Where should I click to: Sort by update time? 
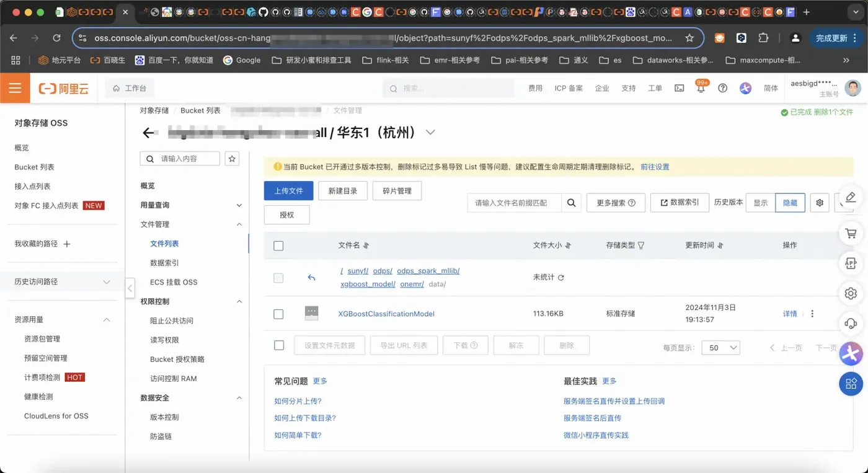(x=720, y=245)
